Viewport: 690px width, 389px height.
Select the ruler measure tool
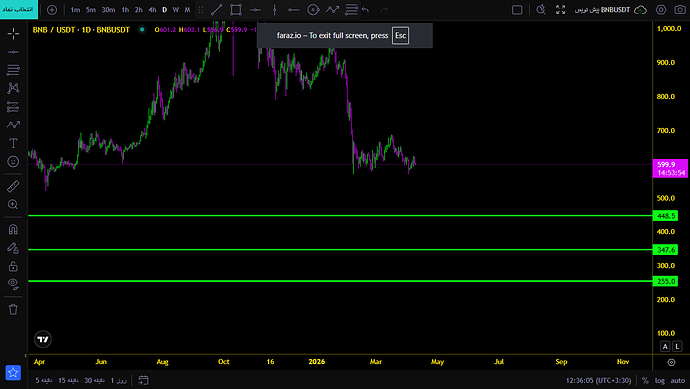coord(13,186)
